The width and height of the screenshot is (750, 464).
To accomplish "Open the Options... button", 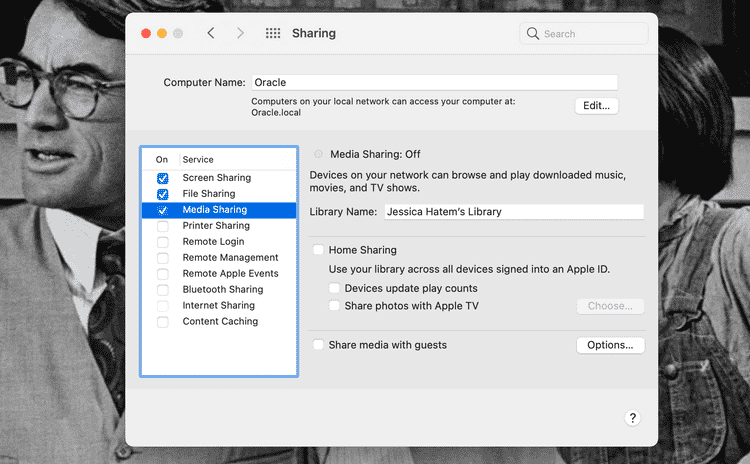I will 610,345.
